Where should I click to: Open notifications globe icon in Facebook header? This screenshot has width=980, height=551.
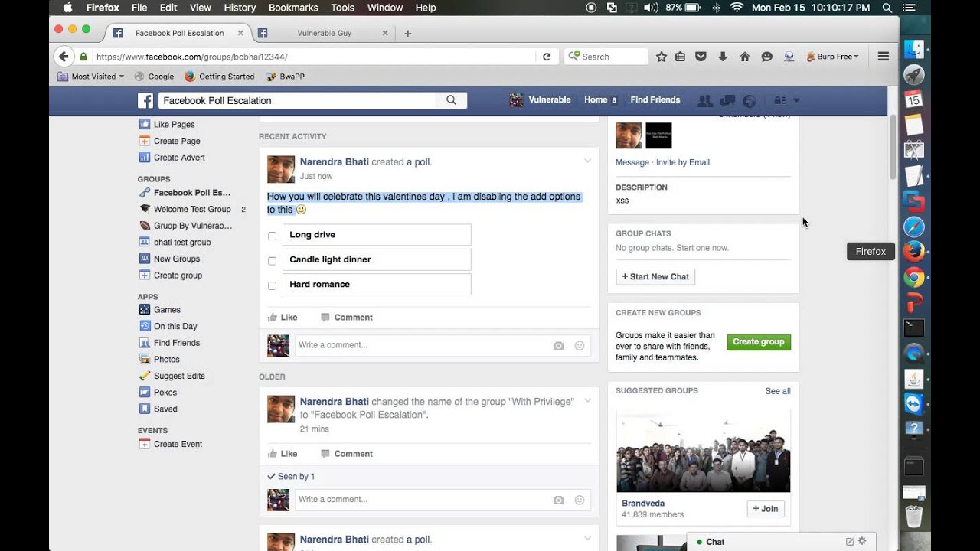(750, 100)
